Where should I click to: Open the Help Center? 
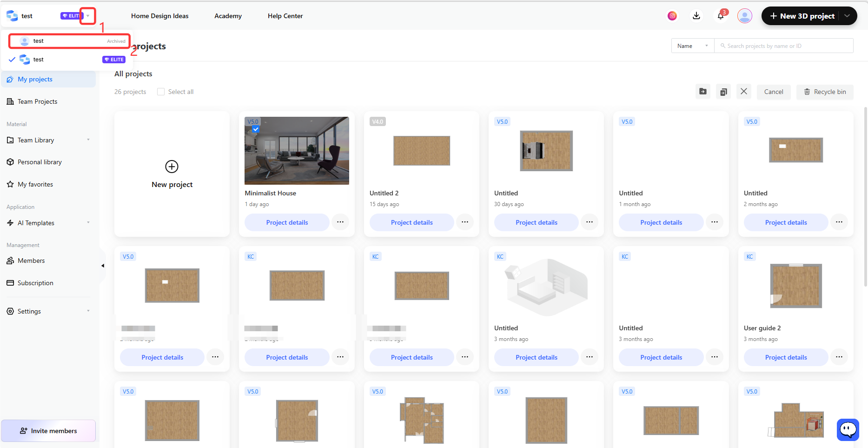coord(285,16)
